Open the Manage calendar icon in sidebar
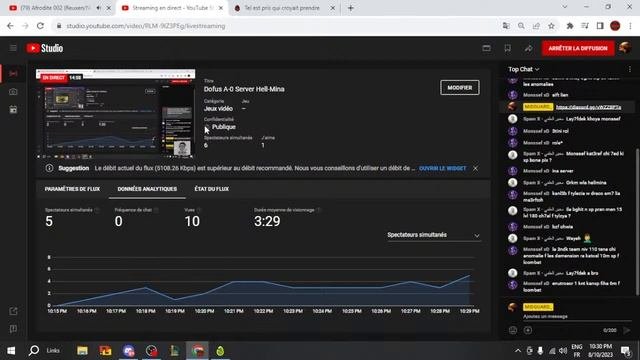 (x=13, y=109)
